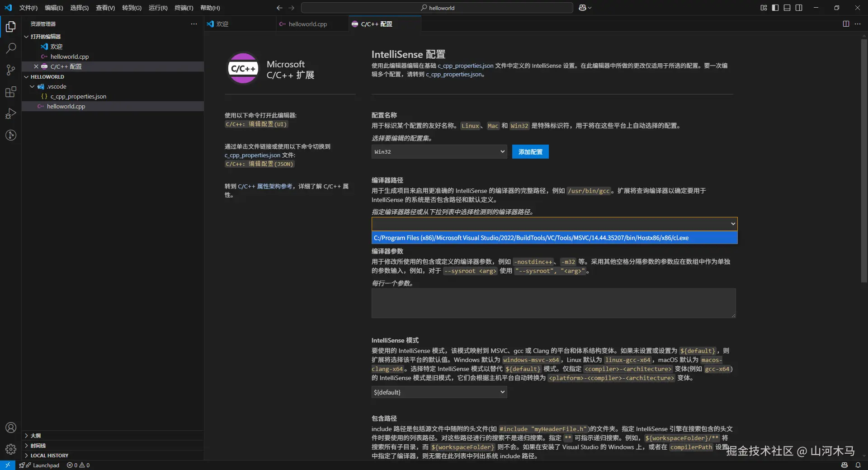Select the cl.exe compiler path option
This screenshot has height=470, width=868.
pos(554,238)
